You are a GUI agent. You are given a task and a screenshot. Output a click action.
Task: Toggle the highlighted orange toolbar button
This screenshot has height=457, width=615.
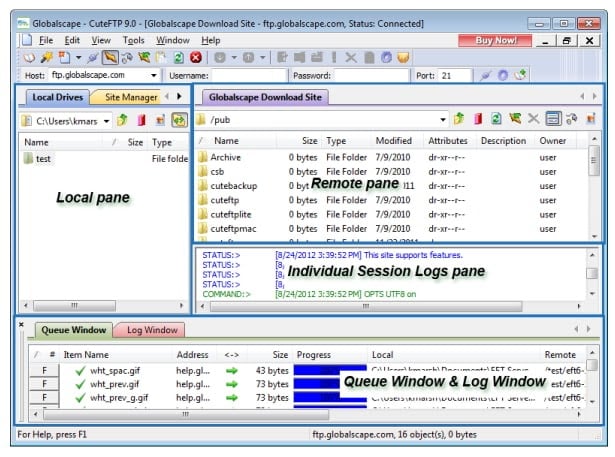pyautogui.click(x=110, y=58)
